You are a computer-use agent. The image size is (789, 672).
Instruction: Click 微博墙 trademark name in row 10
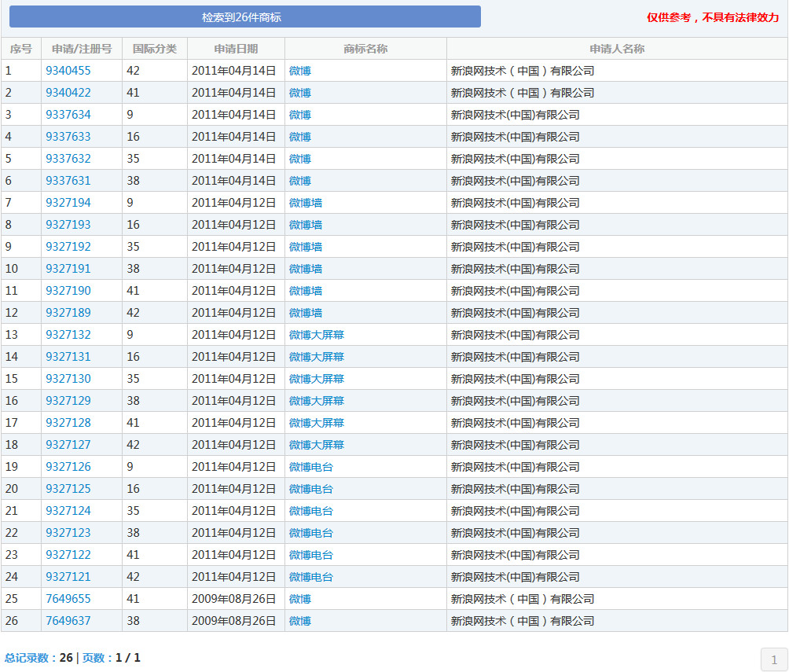click(306, 269)
